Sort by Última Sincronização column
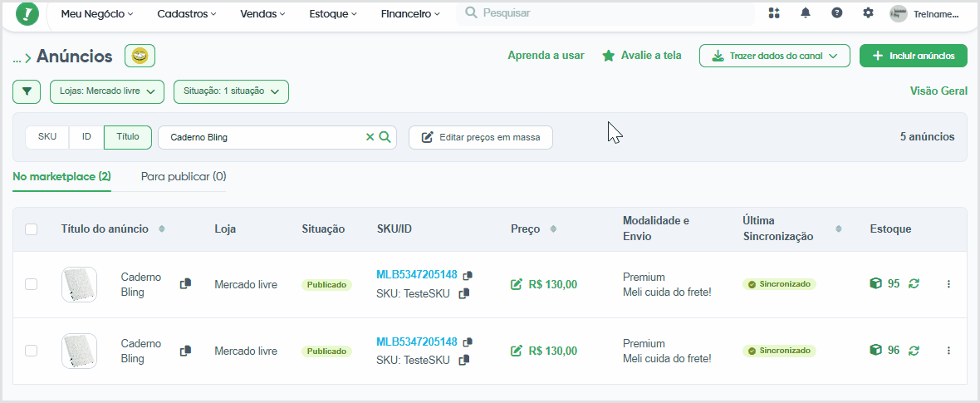The height and width of the screenshot is (403, 980). (x=839, y=229)
